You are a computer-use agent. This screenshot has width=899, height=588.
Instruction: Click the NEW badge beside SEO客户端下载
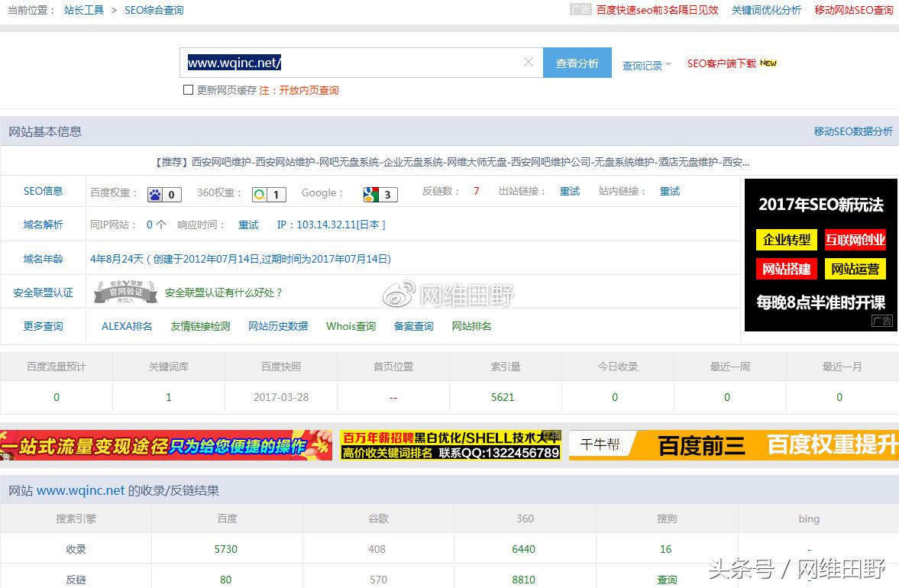point(768,63)
